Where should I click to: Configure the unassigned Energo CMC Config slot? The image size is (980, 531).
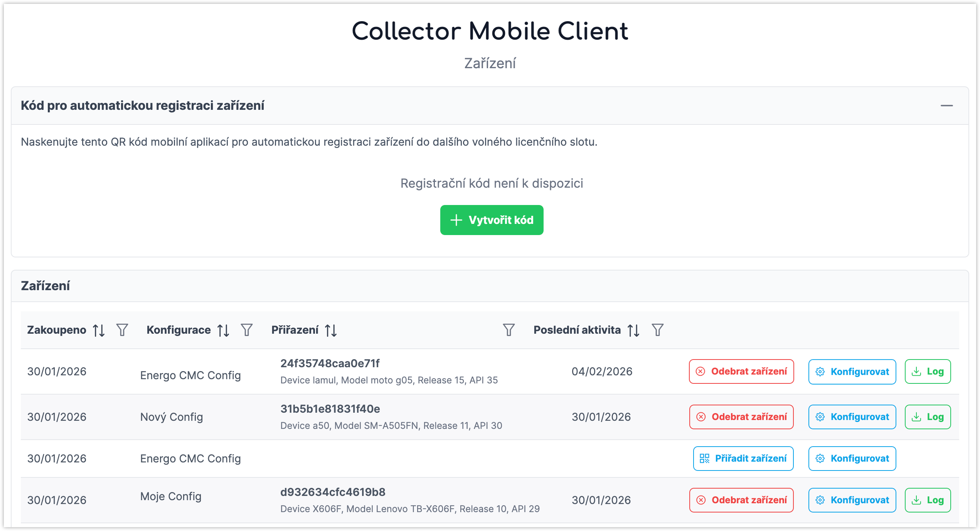click(852, 459)
